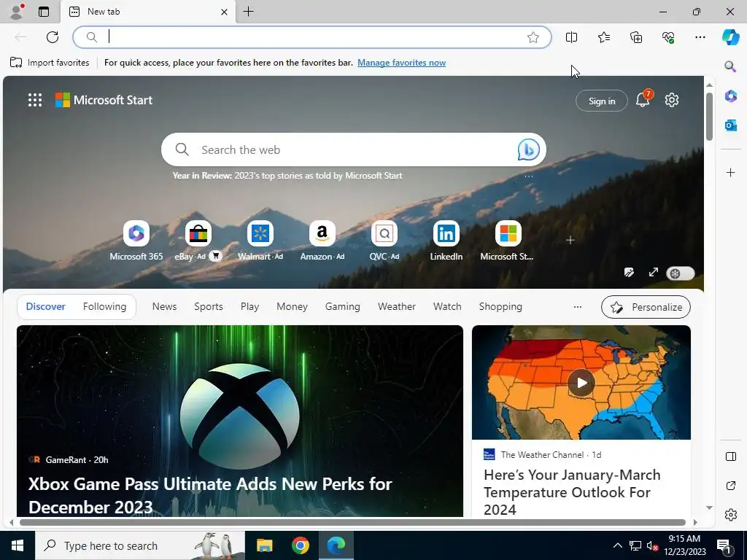Add a sidebar app with plus
Viewport: 747px width, 560px height.
[731, 172]
